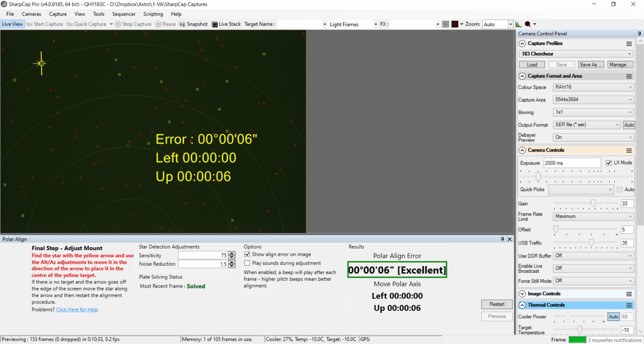Close the Polar Align panel

(x=509, y=239)
